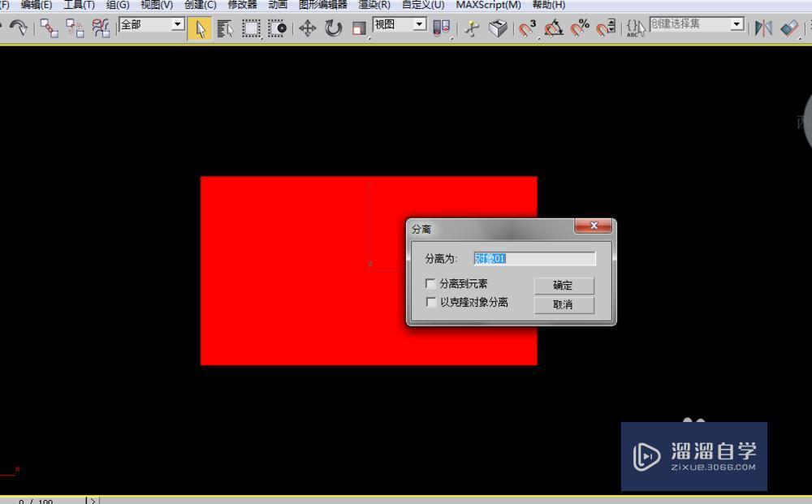Open the Render Setup teapot icon
Image resolution: width=812 pixels, height=504 pixels.
coord(497,28)
